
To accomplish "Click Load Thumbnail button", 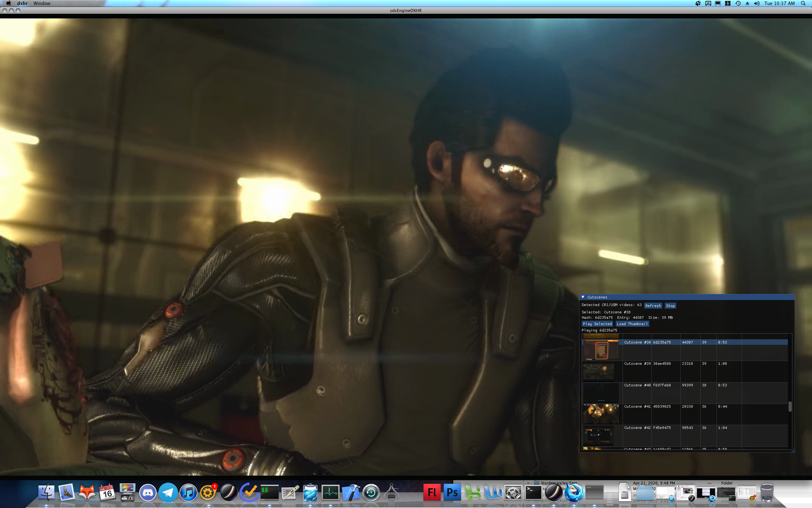I will (632, 324).
